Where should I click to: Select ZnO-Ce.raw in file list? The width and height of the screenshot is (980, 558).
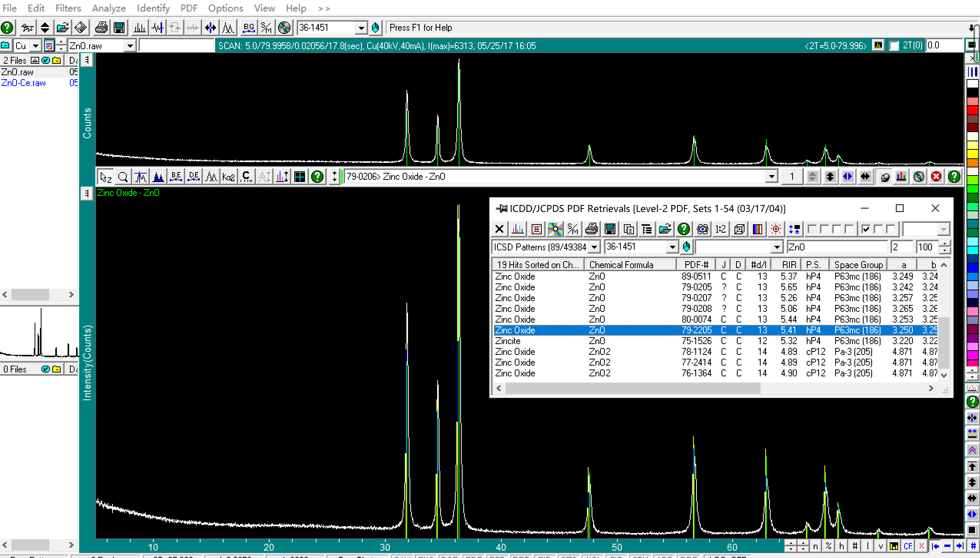tap(23, 83)
